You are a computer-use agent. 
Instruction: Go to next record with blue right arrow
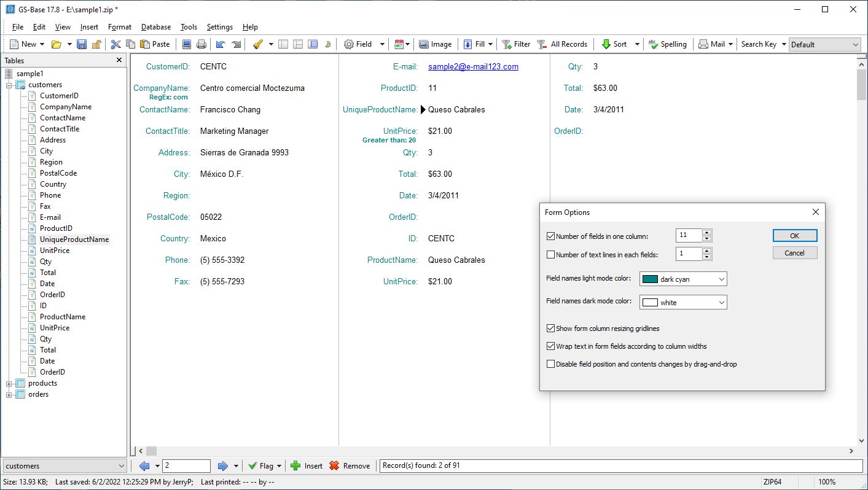[223, 466]
